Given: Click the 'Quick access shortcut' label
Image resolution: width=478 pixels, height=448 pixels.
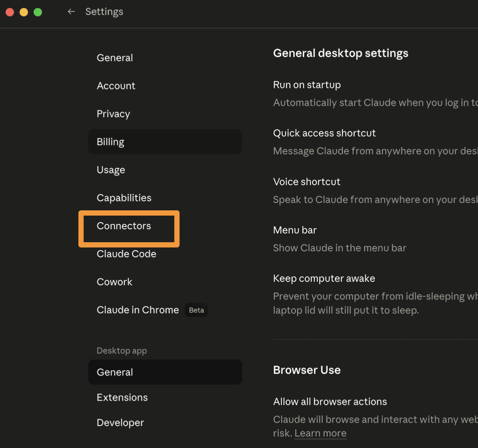Looking at the screenshot, I should pyautogui.click(x=325, y=133).
